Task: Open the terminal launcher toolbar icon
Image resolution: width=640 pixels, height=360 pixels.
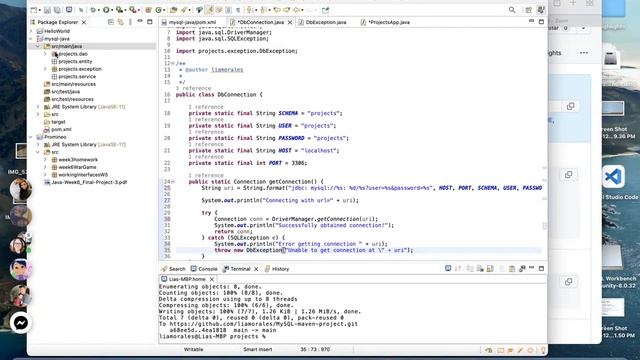Action: [x=69, y=10]
